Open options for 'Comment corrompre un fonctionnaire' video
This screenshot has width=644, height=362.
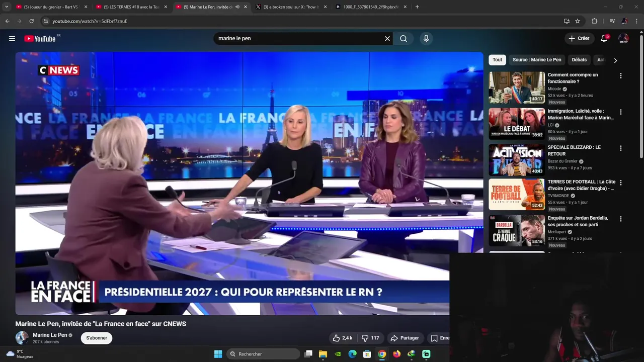point(620,76)
